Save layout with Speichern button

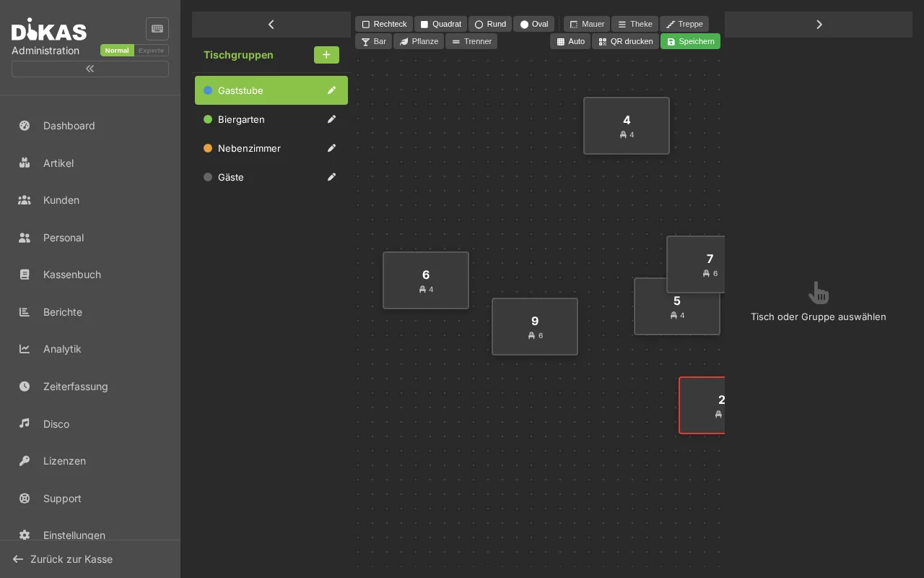(x=690, y=41)
